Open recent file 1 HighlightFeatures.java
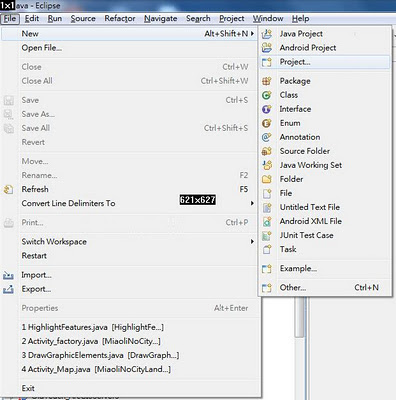This screenshot has width=396, height=400. click(129, 327)
